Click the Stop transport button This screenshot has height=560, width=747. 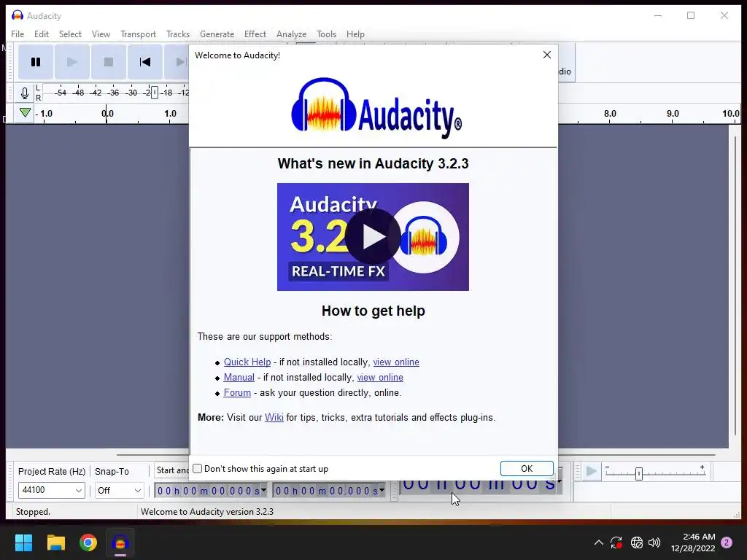point(109,62)
